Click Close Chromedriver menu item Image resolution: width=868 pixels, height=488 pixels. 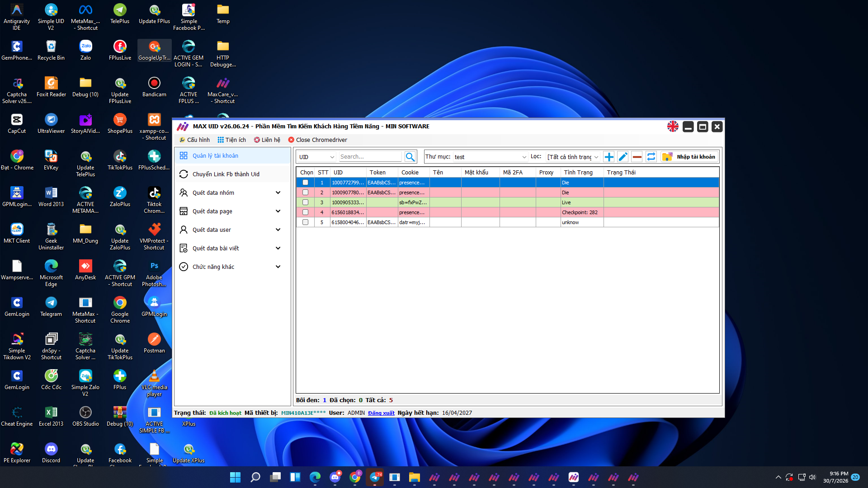click(318, 140)
